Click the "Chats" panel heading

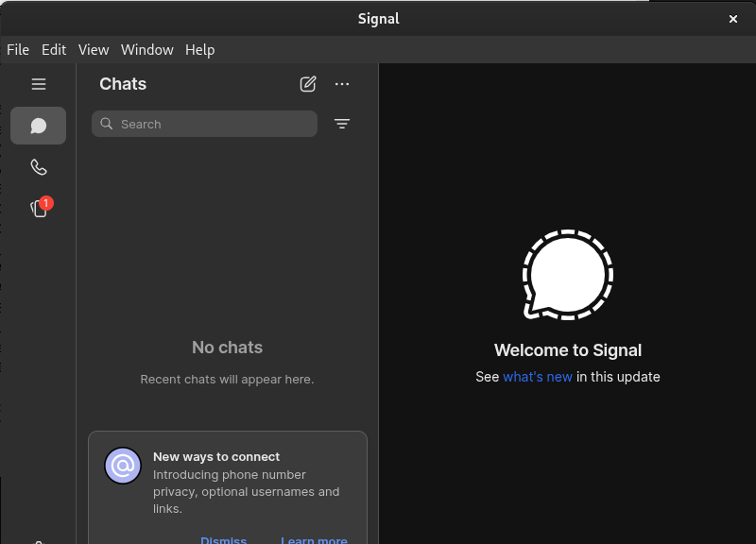[123, 84]
